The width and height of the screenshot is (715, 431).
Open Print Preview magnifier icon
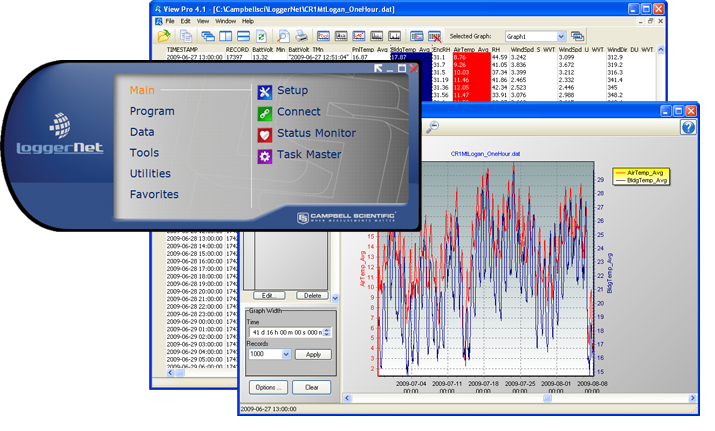pyautogui.click(x=283, y=36)
